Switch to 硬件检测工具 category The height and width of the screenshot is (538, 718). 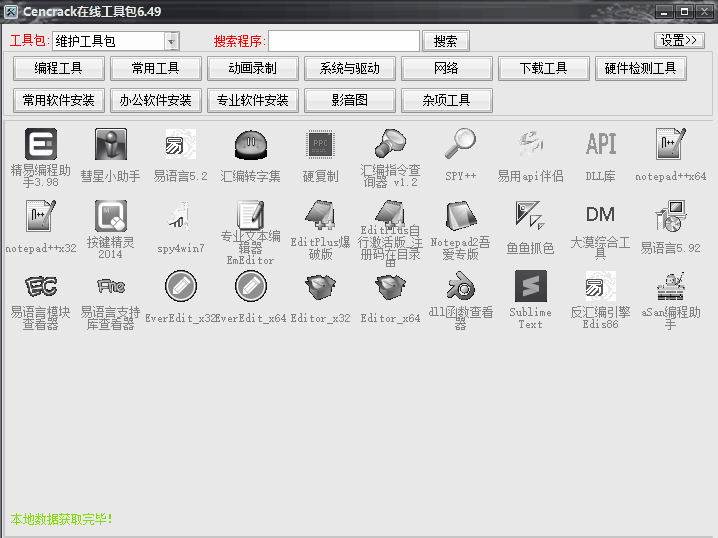[641, 68]
